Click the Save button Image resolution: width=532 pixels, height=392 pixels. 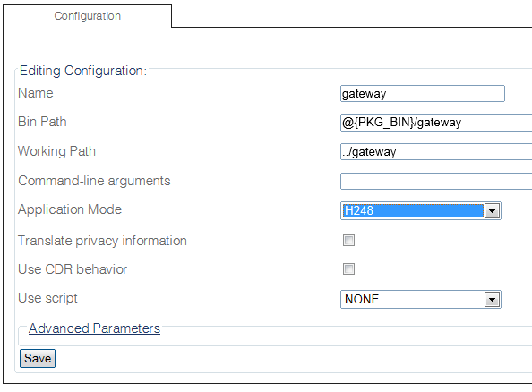[x=38, y=358]
